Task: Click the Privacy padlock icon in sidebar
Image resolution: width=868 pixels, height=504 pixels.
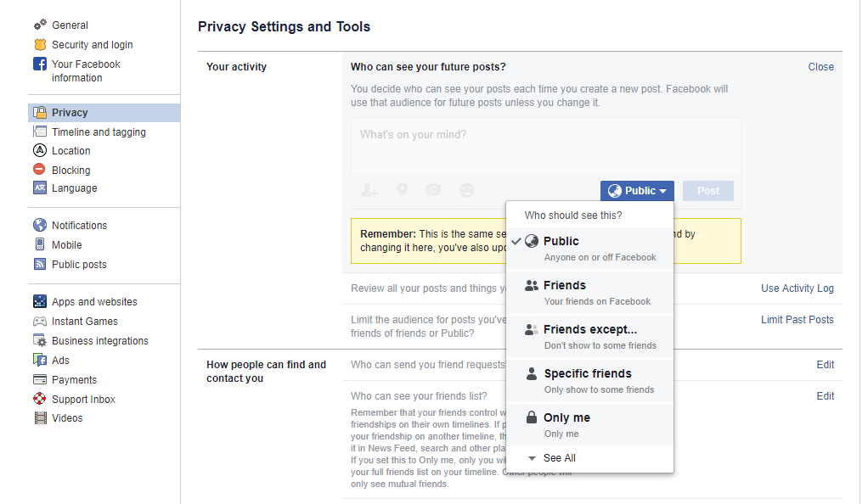Action: pyautogui.click(x=40, y=112)
